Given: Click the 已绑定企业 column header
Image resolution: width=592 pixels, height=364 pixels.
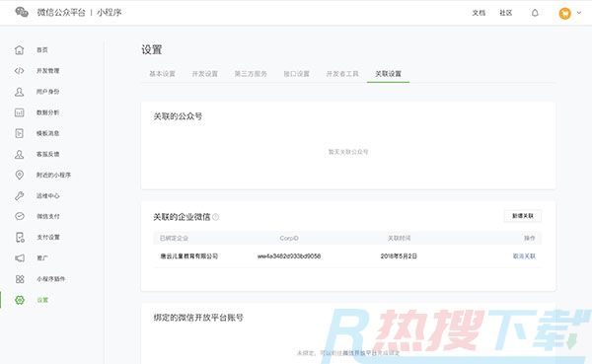Looking at the screenshot, I should coord(174,239).
